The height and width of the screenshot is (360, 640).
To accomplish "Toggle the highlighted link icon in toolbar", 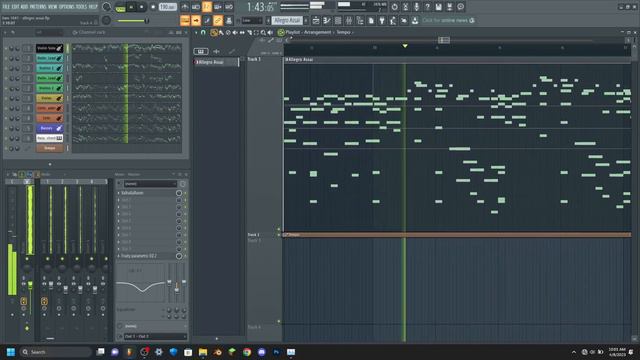I will [218, 20].
